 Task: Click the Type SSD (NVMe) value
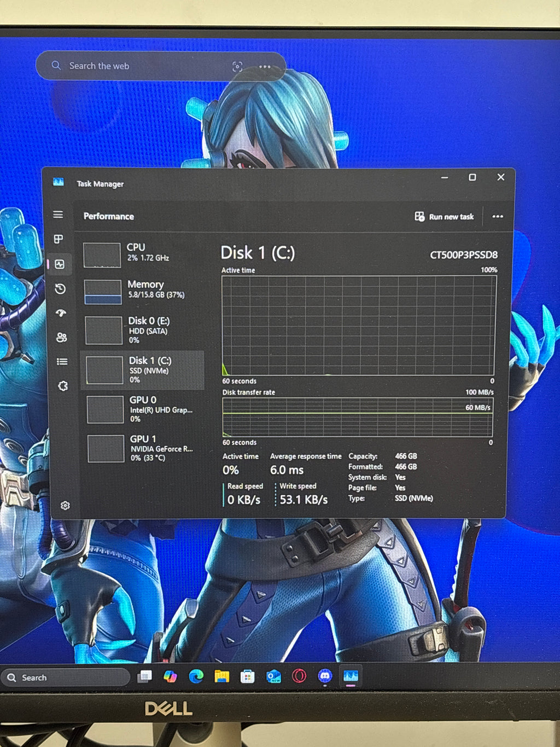point(414,499)
